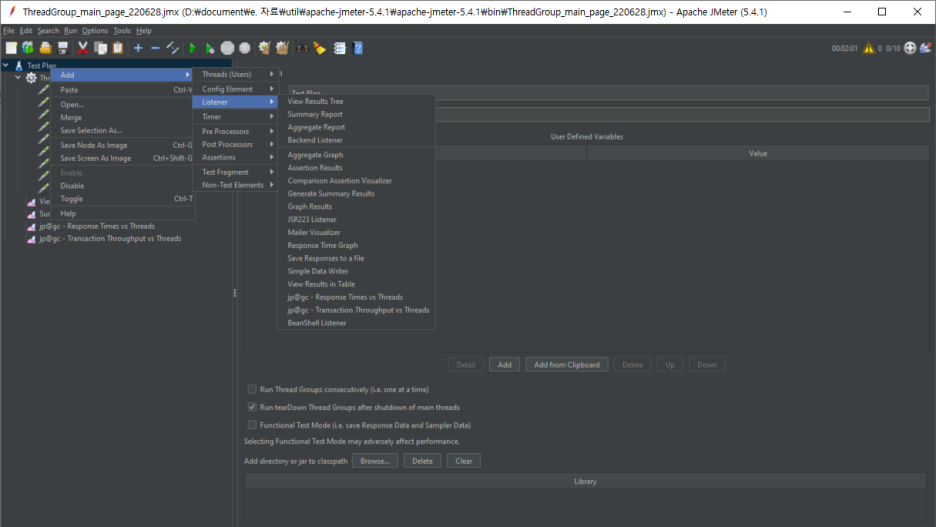The height and width of the screenshot is (527, 936).
Task: Click the Reset Search broom icon
Action: pyautogui.click(x=320, y=48)
